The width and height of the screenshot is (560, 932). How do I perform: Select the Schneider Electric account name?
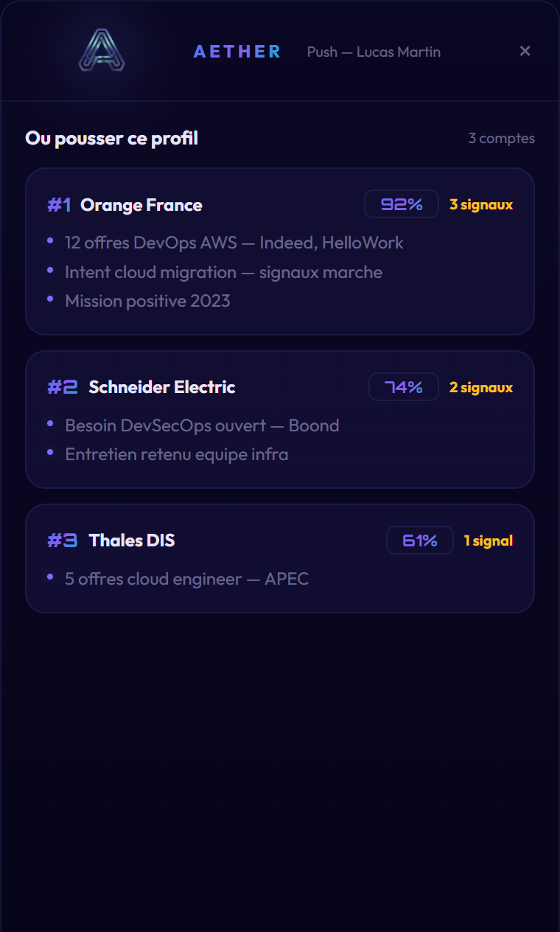[x=162, y=387]
